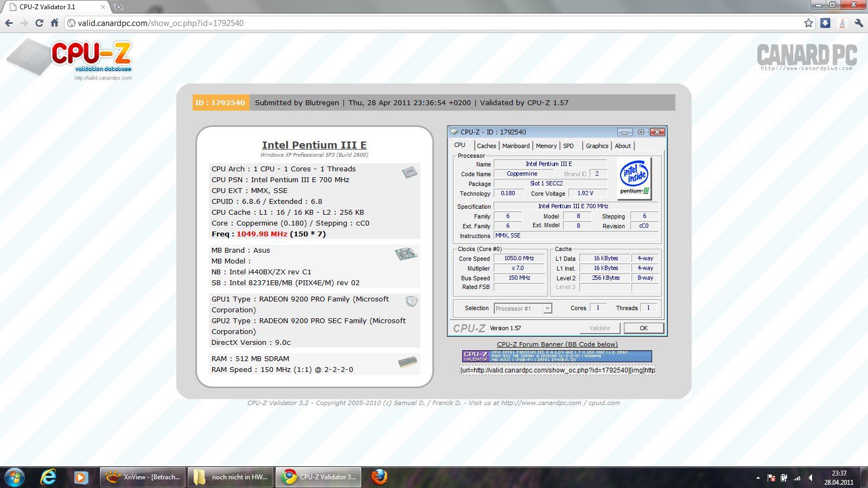868x488 pixels.
Task: Open the taskbar clock showing 23:37
Action: click(839, 477)
